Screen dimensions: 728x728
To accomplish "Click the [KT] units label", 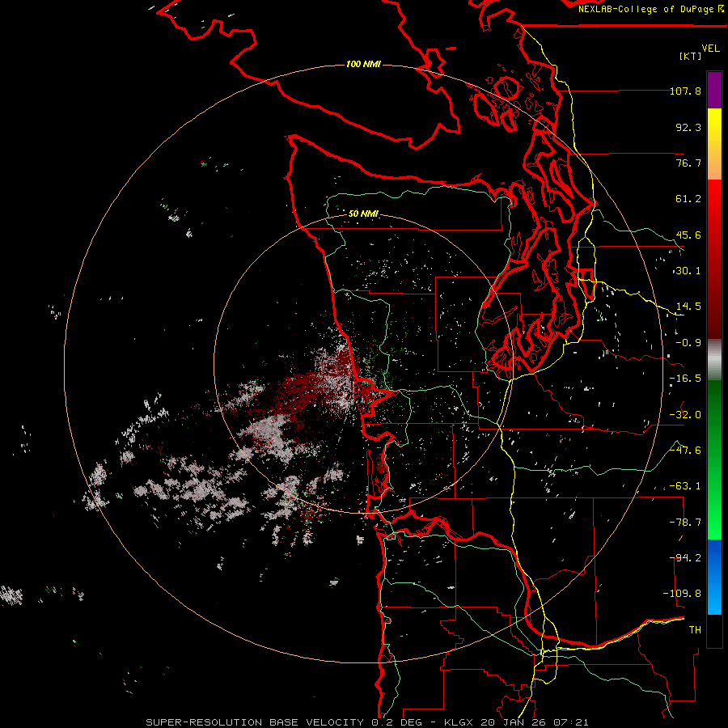I will click(x=690, y=56).
